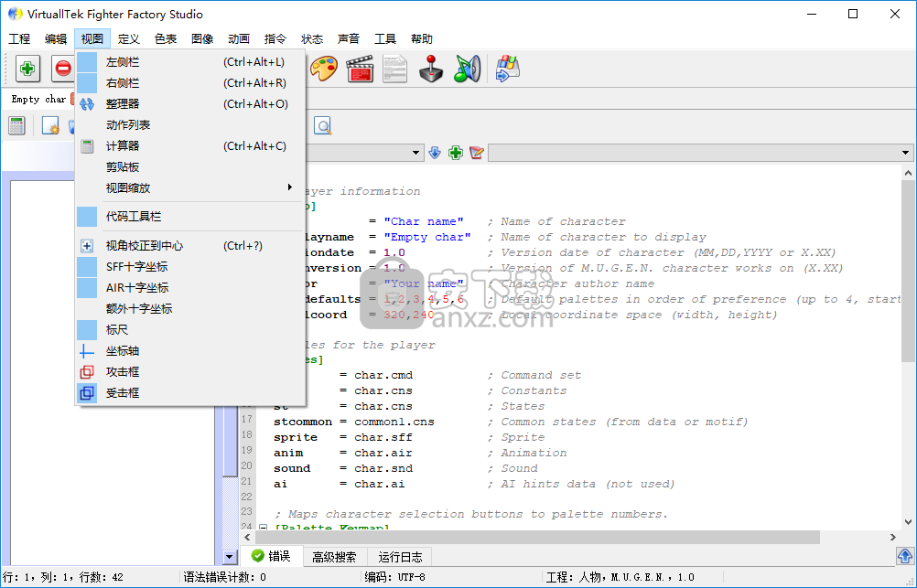Open the wide right combo box dropdown above the code editor

click(905, 153)
